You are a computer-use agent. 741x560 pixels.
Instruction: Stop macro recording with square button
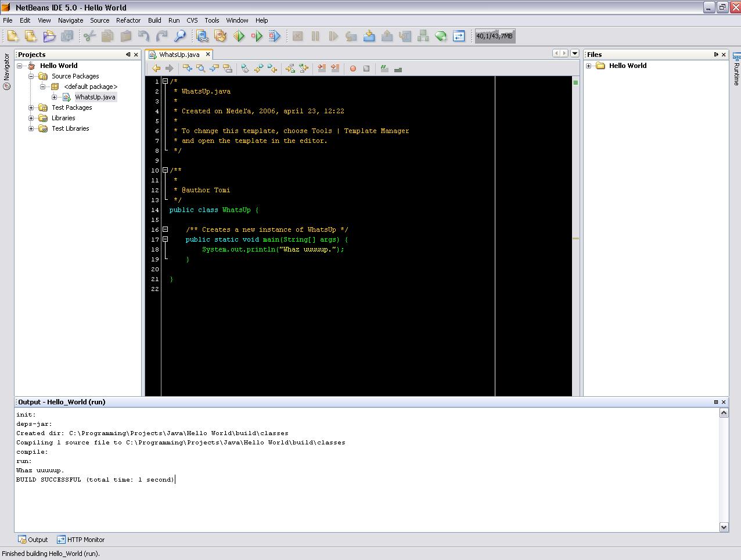coord(366,69)
